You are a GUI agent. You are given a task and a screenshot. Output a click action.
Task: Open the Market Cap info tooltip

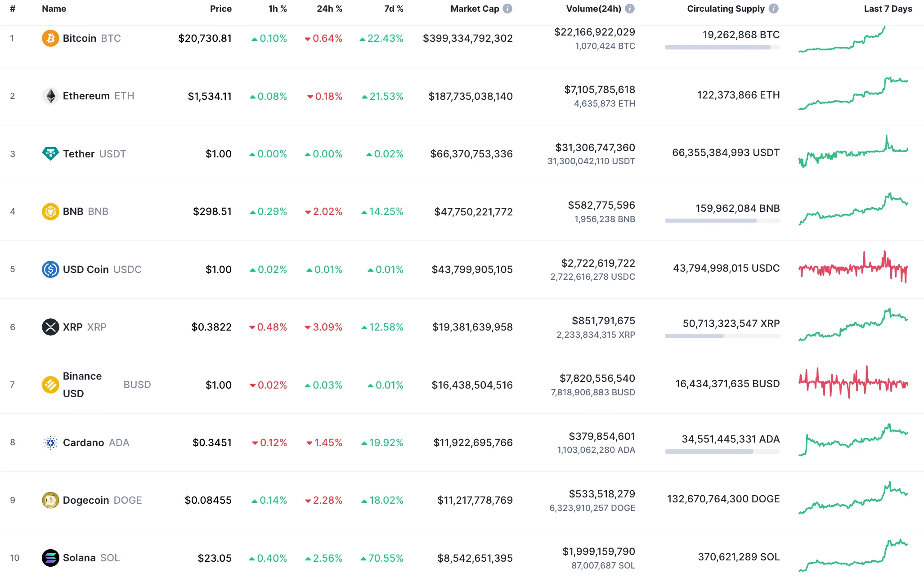coord(507,8)
